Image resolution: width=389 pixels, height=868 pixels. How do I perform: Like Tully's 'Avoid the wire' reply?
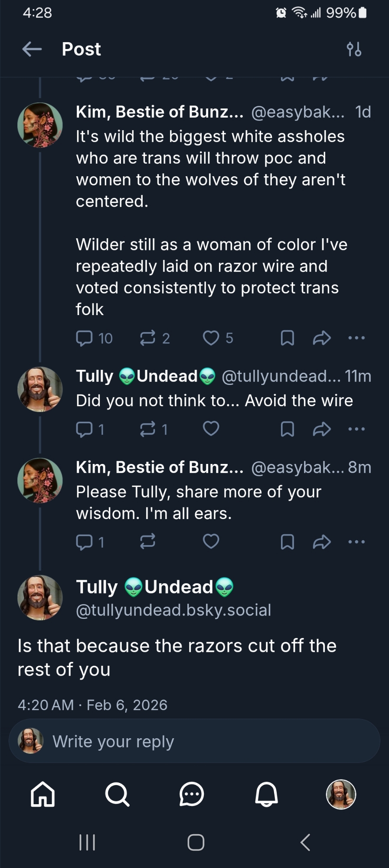tap(211, 429)
